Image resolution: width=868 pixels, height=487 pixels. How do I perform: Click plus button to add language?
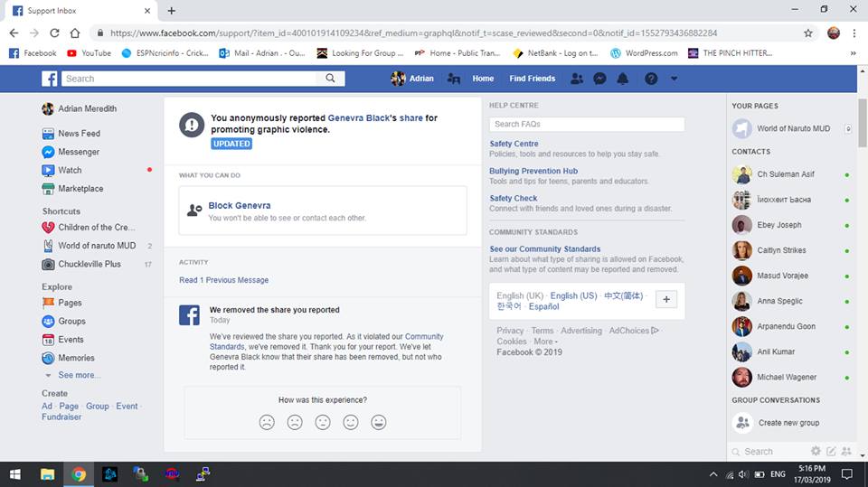click(x=665, y=300)
